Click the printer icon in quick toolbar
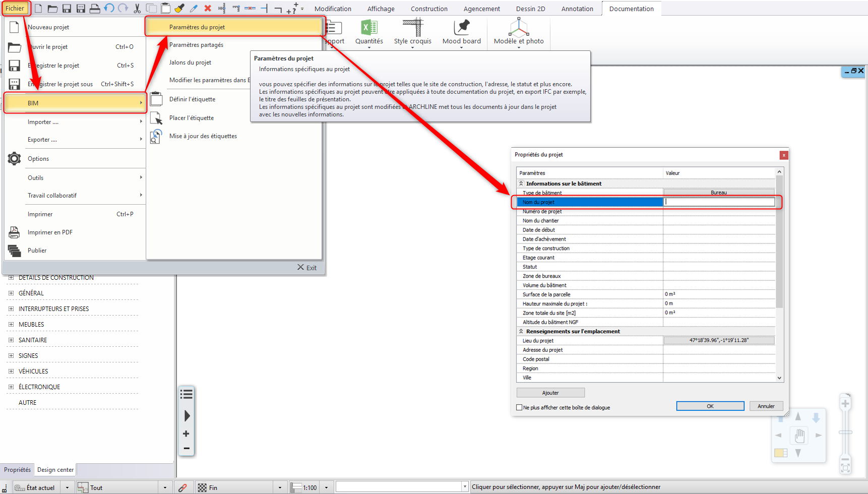 click(95, 9)
